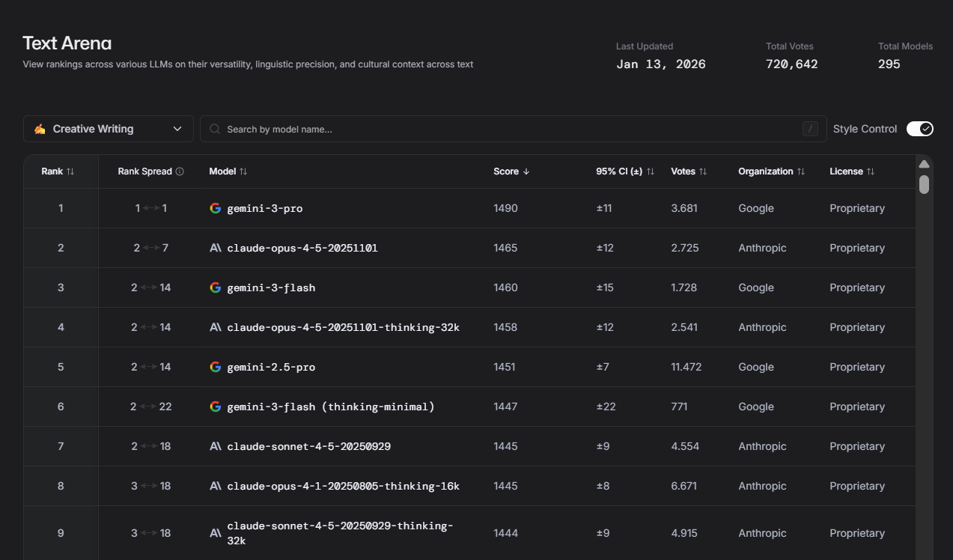Click Google logo beside gemini-3-flash rank 3
This screenshot has width=953, height=560.
pyautogui.click(x=216, y=287)
